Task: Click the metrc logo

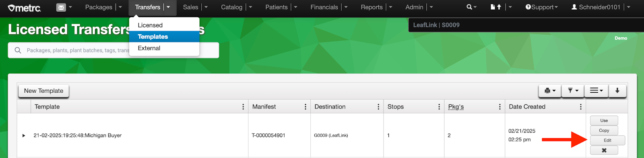Action: click(24, 8)
